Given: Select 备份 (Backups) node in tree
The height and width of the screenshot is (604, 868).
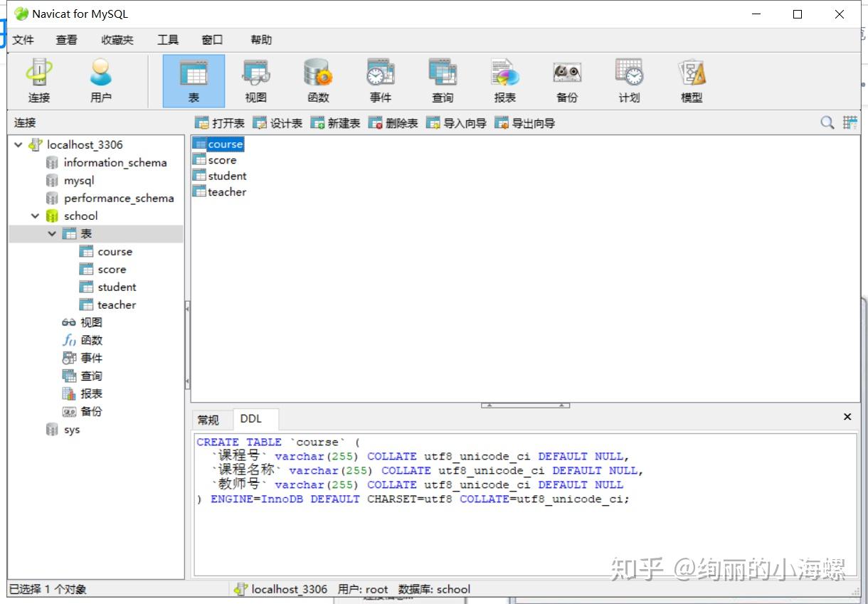Looking at the screenshot, I should pyautogui.click(x=91, y=411).
